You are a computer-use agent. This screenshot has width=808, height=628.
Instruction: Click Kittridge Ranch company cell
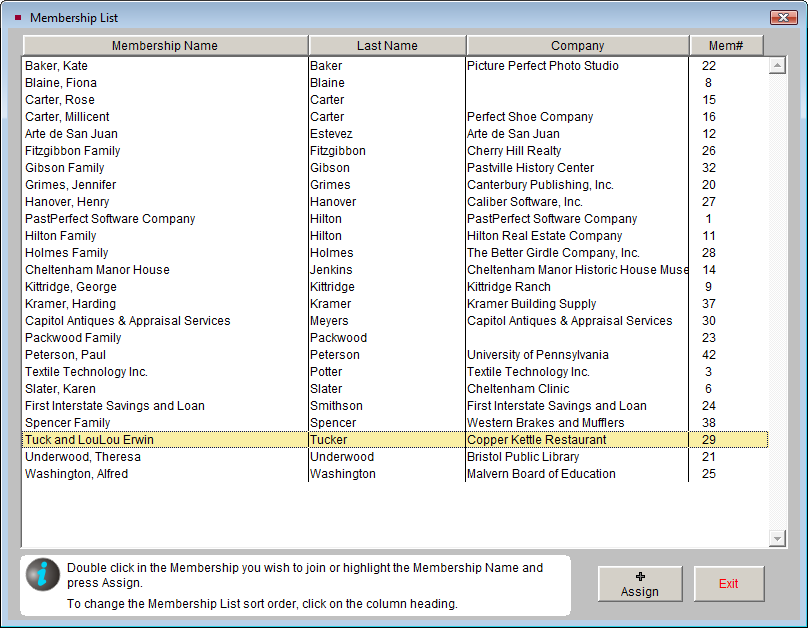(509, 286)
